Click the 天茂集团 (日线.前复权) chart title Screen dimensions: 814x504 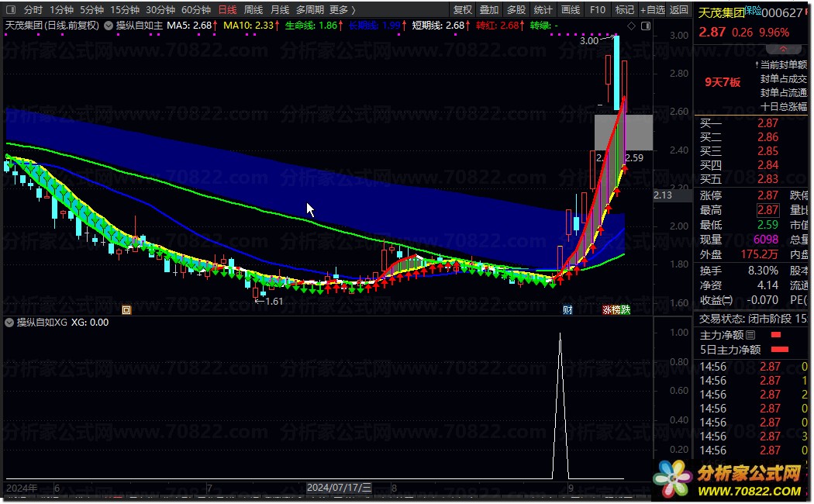tap(52, 26)
